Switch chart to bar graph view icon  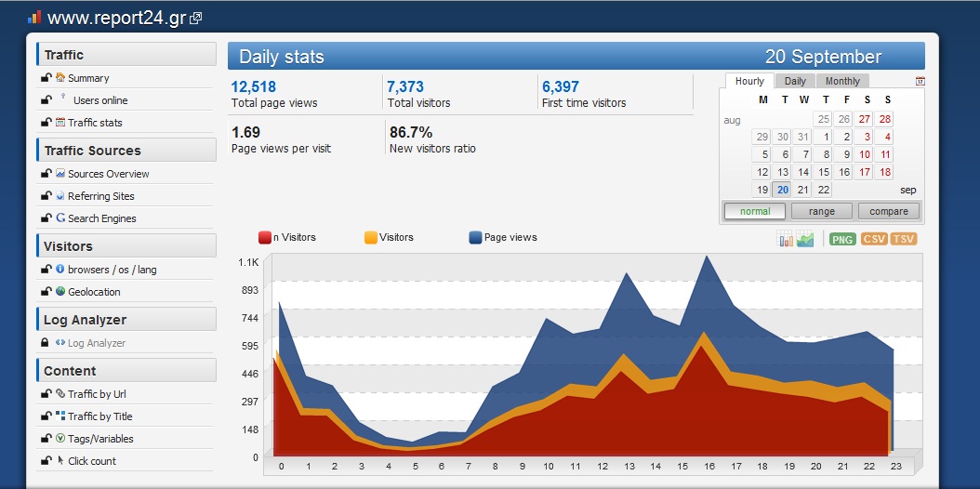[786, 240]
